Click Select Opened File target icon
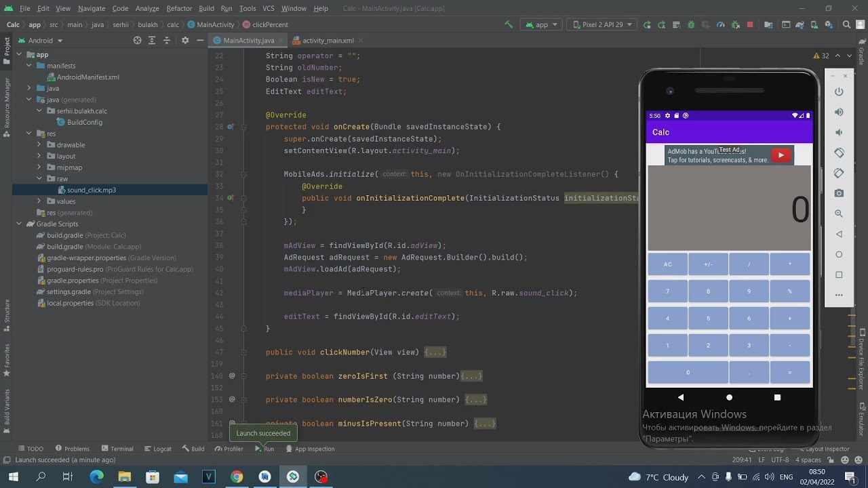The height and width of the screenshot is (488, 868). coord(137,41)
